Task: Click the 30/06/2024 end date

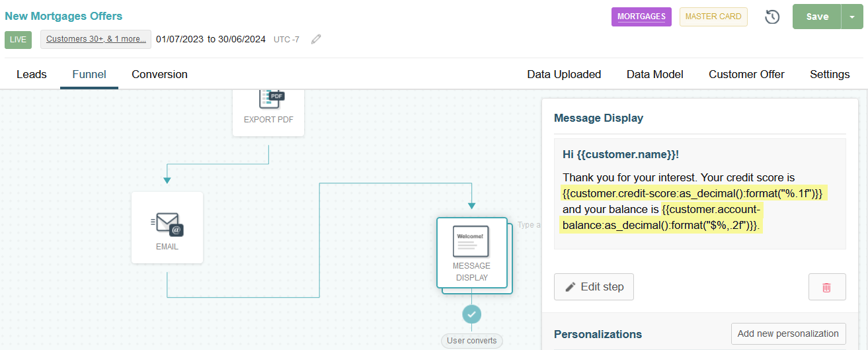Action: [x=241, y=39]
